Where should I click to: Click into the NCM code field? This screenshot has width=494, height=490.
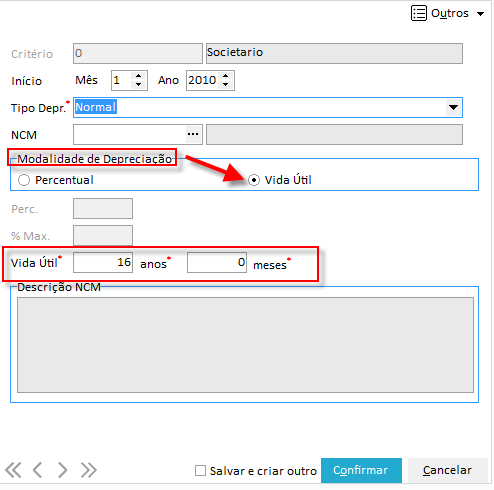pyautogui.click(x=129, y=134)
